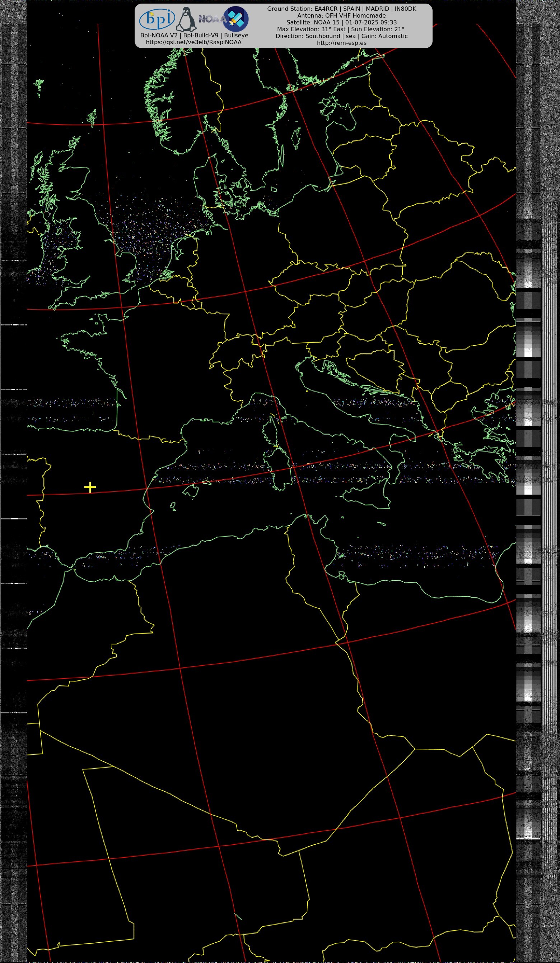This screenshot has height=963, width=560.
Task: Click the round satellite icon
Action: 236,19
